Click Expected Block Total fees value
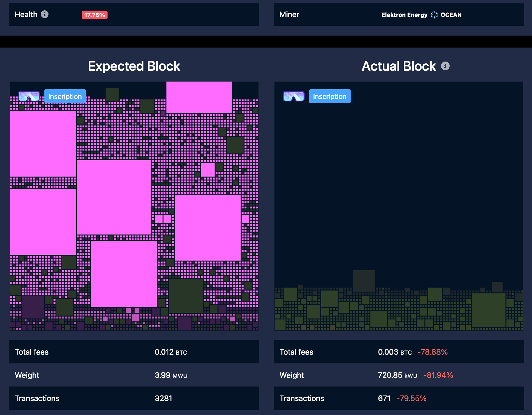The width and height of the screenshot is (532, 415). [171, 352]
